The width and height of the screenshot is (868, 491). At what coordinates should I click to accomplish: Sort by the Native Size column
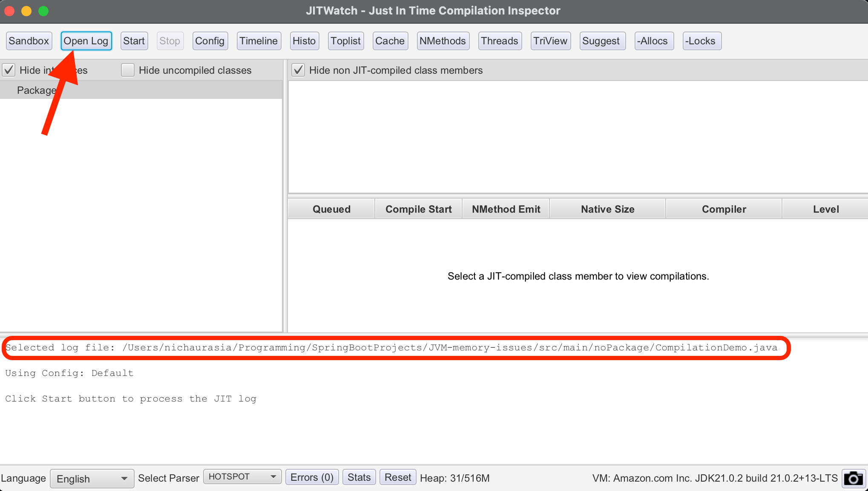[608, 209]
